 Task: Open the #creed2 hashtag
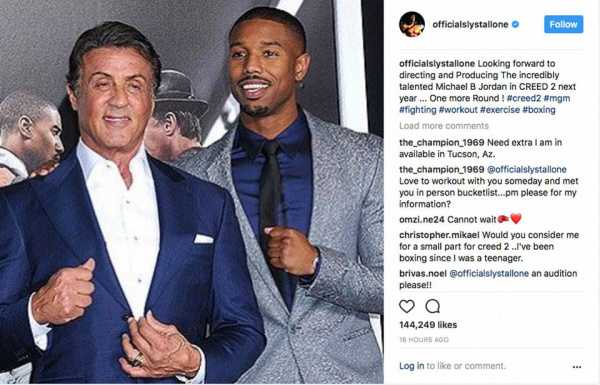coord(524,98)
